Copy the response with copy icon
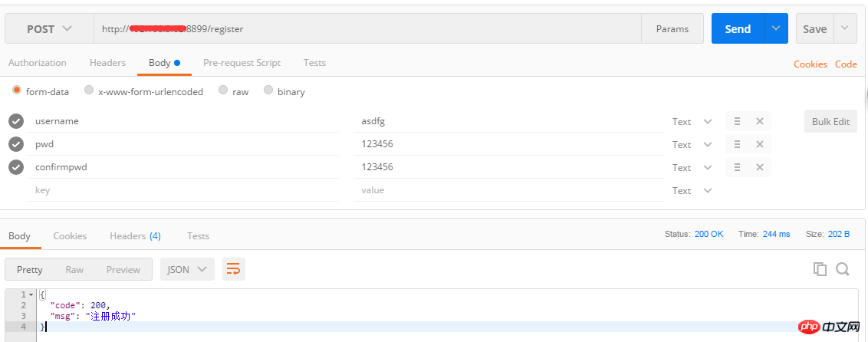Viewport: 868px width, 342px height. click(x=820, y=269)
